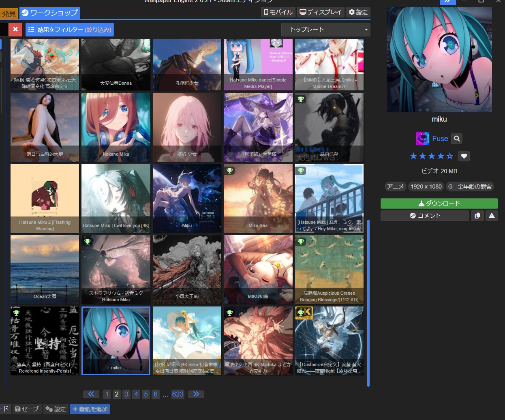Select the 大爱仙尊Donna wallpaper thumbnail
The height and width of the screenshot is (420, 505).
tap(116, 64)
